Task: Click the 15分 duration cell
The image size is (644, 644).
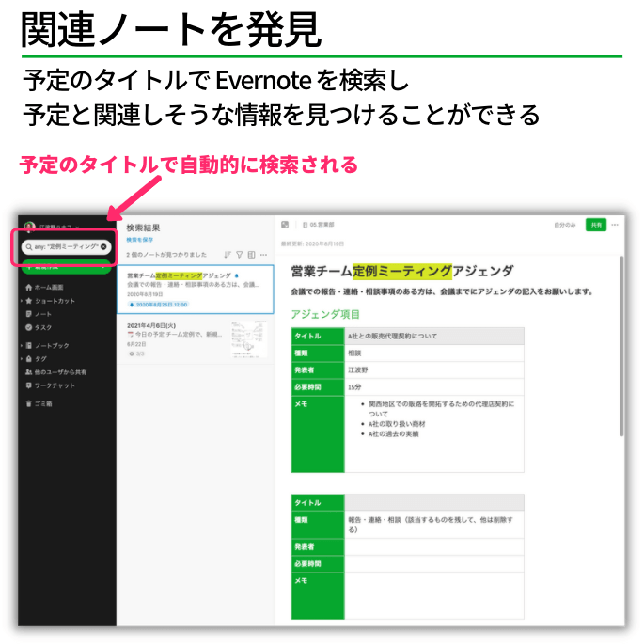Action: (434, 387)
